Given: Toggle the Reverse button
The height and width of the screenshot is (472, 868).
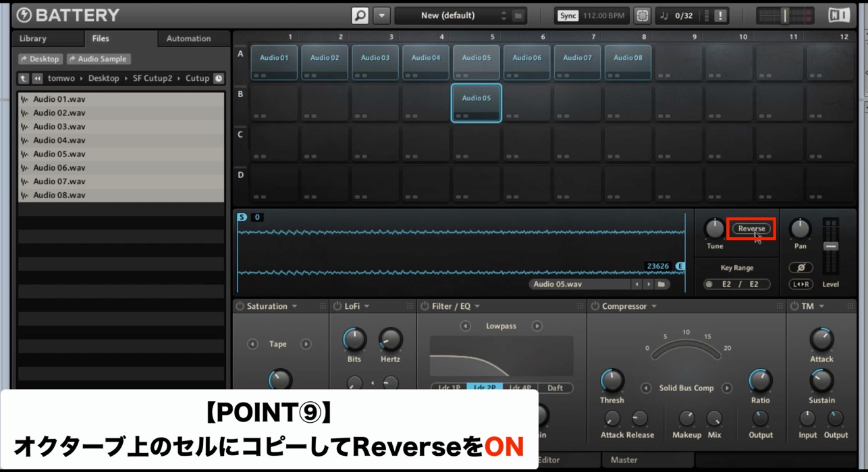Looking at the screenshot, I should pyautogui.click(x=751, y=229).
